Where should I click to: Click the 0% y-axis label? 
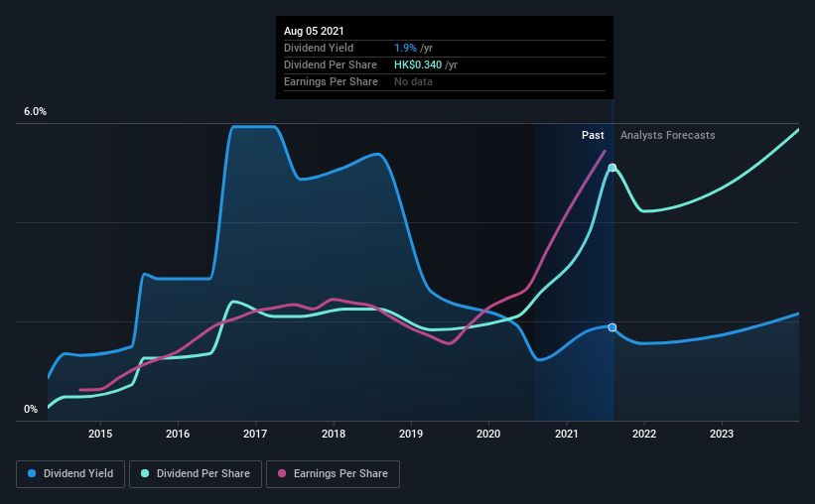(31, 410)
